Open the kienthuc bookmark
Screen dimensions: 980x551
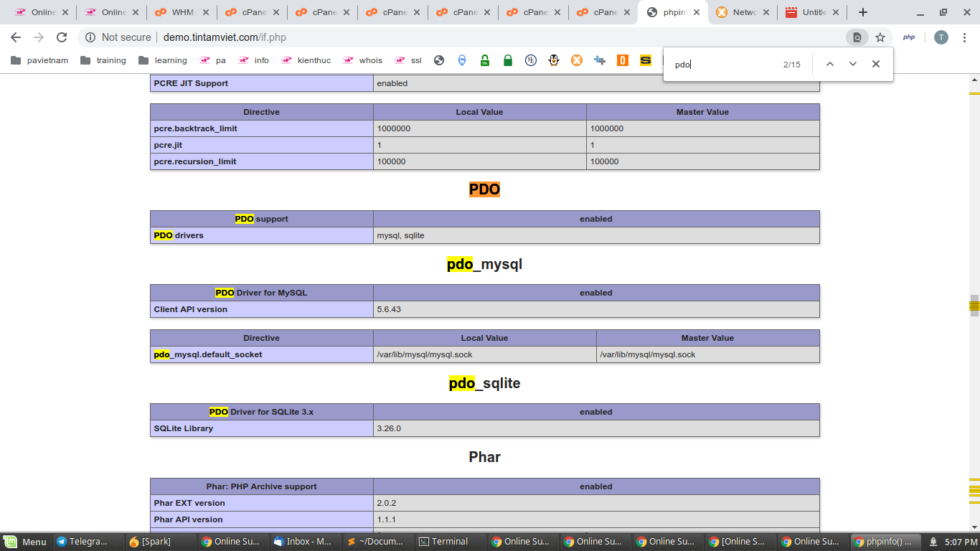306,60
